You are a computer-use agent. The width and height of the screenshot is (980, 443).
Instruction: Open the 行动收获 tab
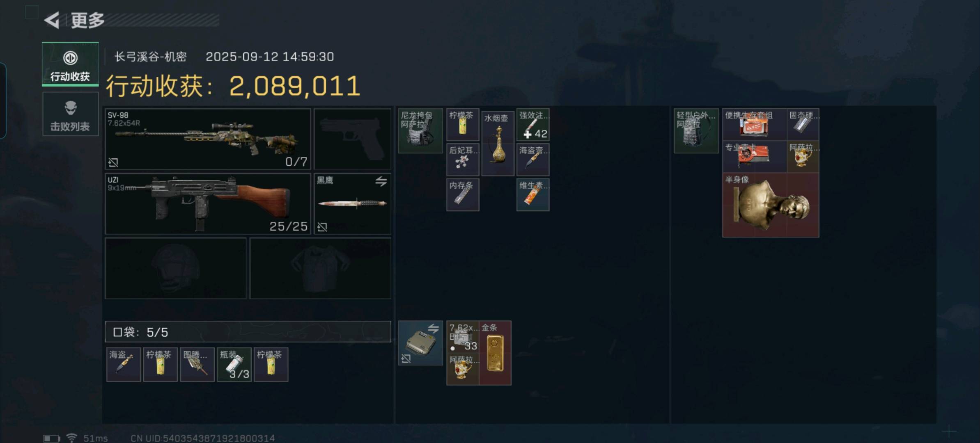point(70,64)
